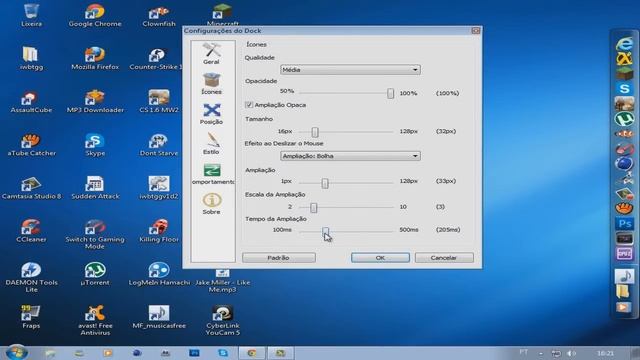The height and width of the screenshot is (360, 640).
Task: Open the Estilo settings section
Action: pos(211,144)
